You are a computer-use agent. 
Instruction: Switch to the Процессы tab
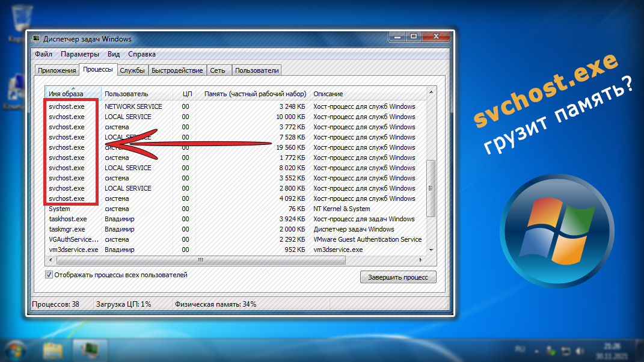(98, 69)
